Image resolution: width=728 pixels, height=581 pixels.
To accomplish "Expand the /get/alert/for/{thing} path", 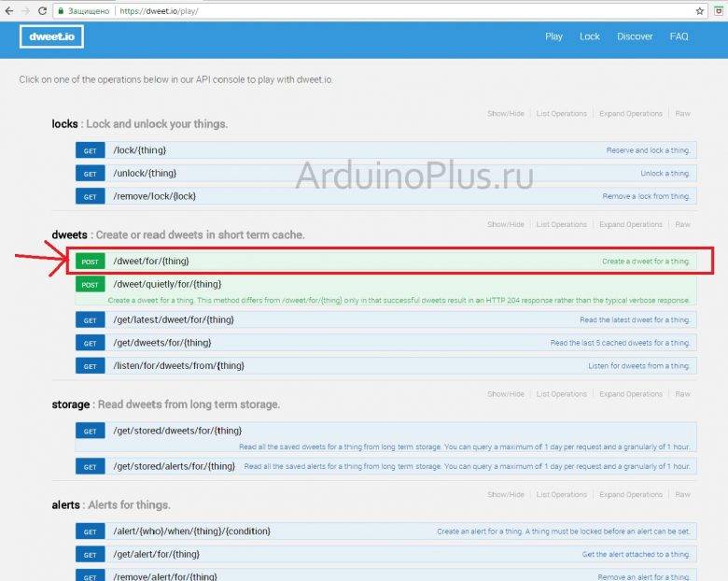I will point(157,554).
